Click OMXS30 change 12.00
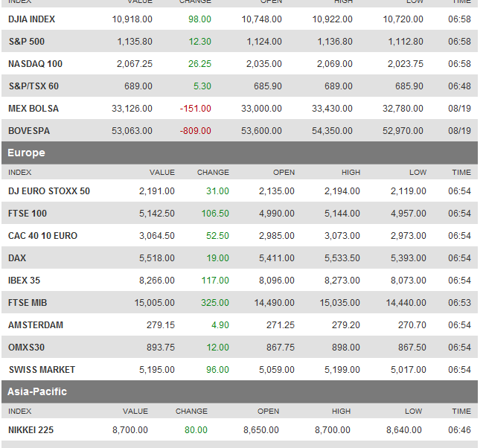The image size is (486, 448). (x=218, y=348)
